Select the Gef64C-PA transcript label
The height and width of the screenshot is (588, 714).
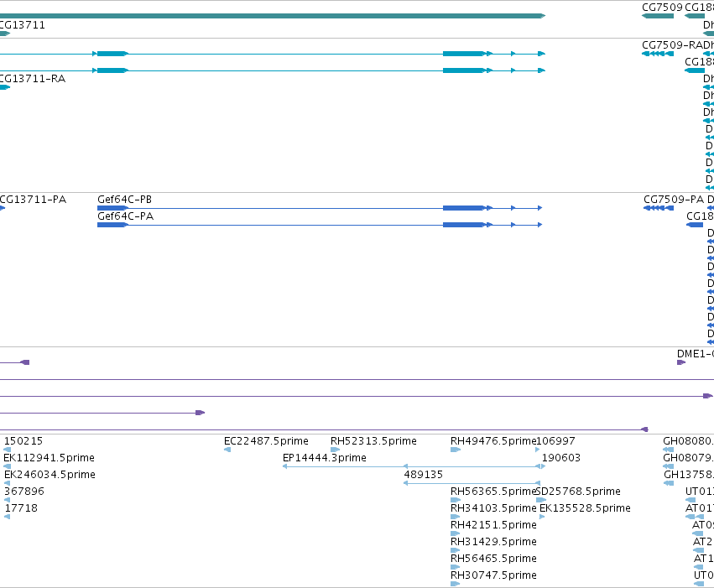coord(125,216)
